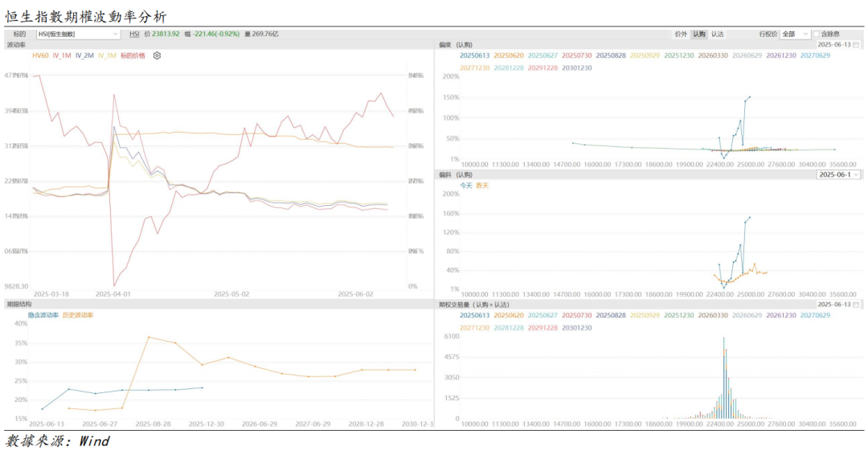Toggle 历史波动率 line in term structure legend

tap(78, 315)
